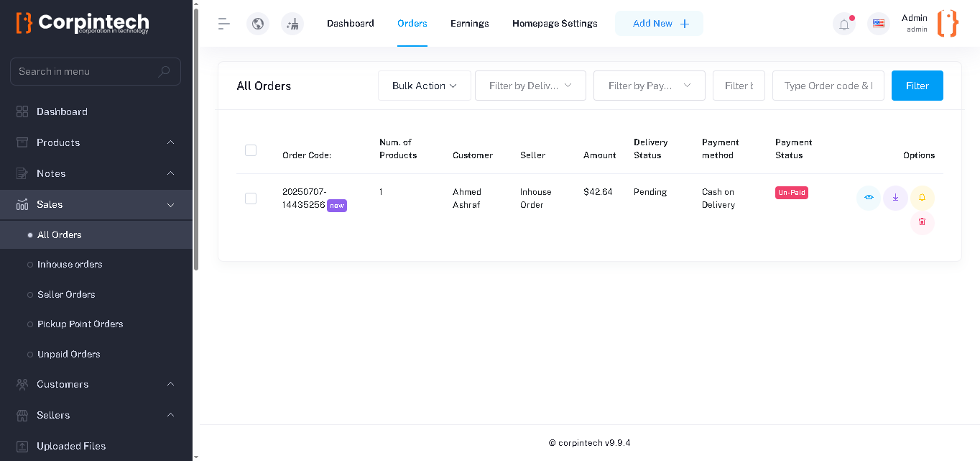This screenshot has width=980, height=461.
Task: Open Homepage Settings from the top menu
Action: click(554, 23)
